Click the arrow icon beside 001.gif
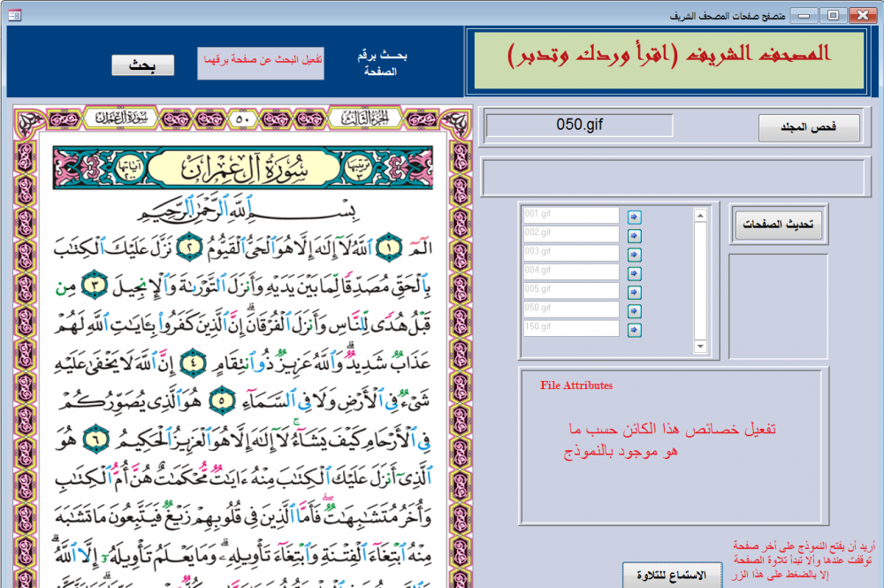The image size is (884, 588). [634, 217]
